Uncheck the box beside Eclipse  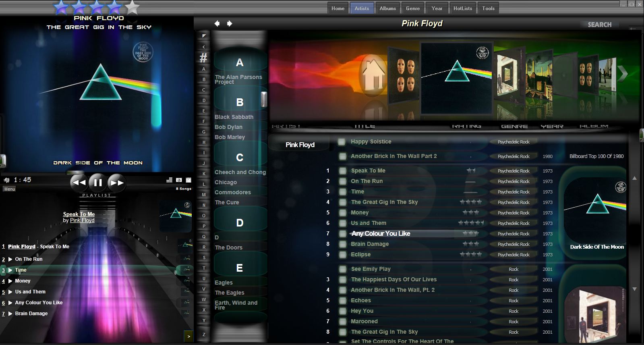pos(342,255)
